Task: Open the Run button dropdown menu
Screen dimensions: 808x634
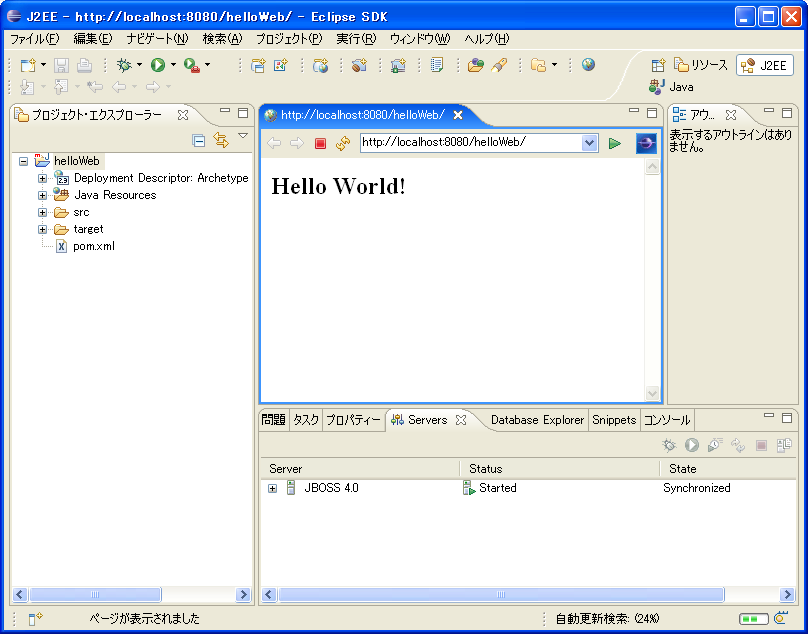Action: pyautogui.click(x=172, y=64)
